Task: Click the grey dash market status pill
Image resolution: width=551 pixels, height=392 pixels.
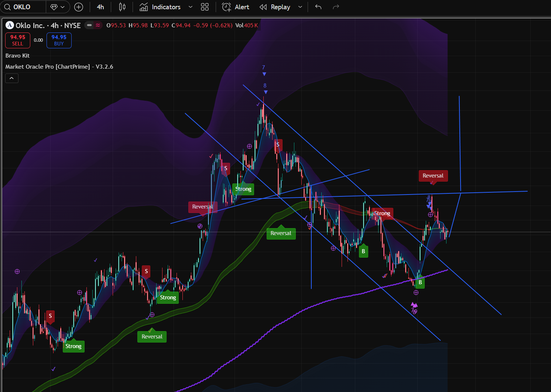Action: (89, 25)
